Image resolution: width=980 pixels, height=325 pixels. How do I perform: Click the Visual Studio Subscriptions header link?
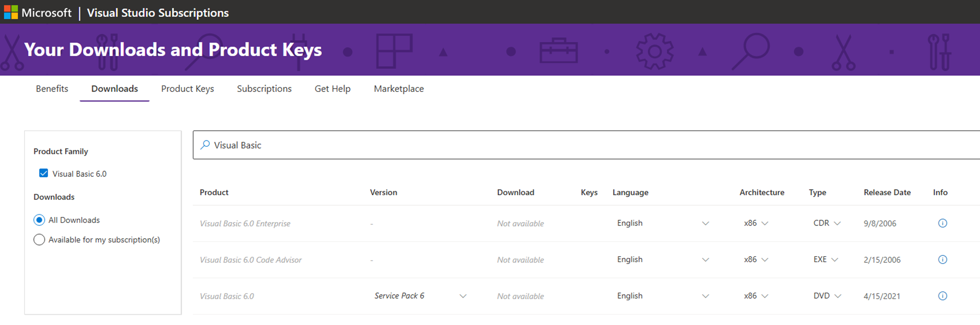coord(158,13)
